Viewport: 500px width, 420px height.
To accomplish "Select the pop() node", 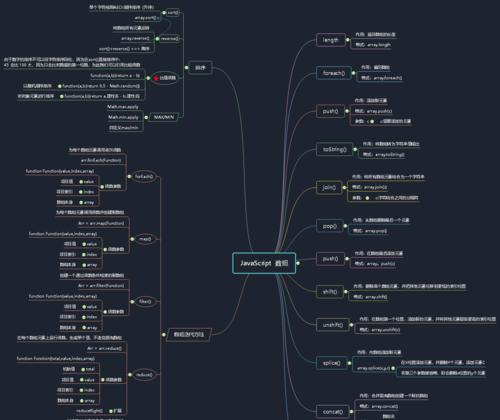I will pos(330,226).
